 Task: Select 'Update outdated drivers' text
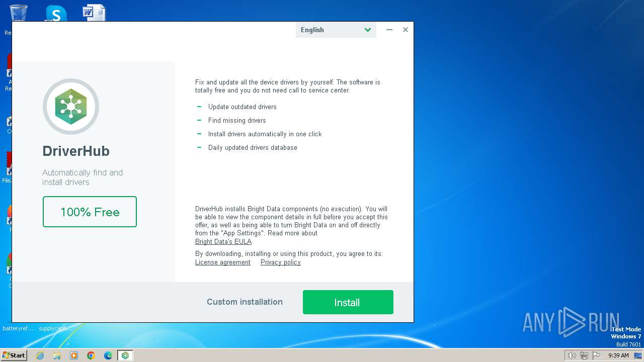(x=243, y=107)
